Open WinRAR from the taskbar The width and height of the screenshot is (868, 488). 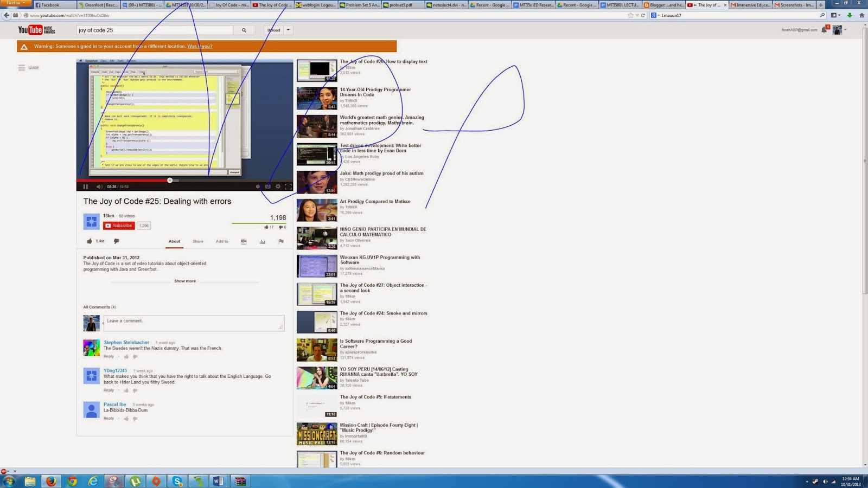240,481
